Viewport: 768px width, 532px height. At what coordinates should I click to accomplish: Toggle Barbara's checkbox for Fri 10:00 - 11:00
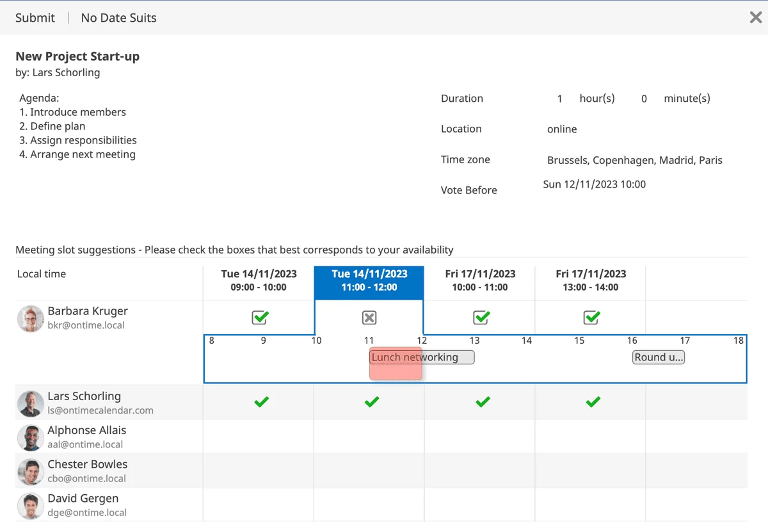pyautogui.click(x=481, y=317)
